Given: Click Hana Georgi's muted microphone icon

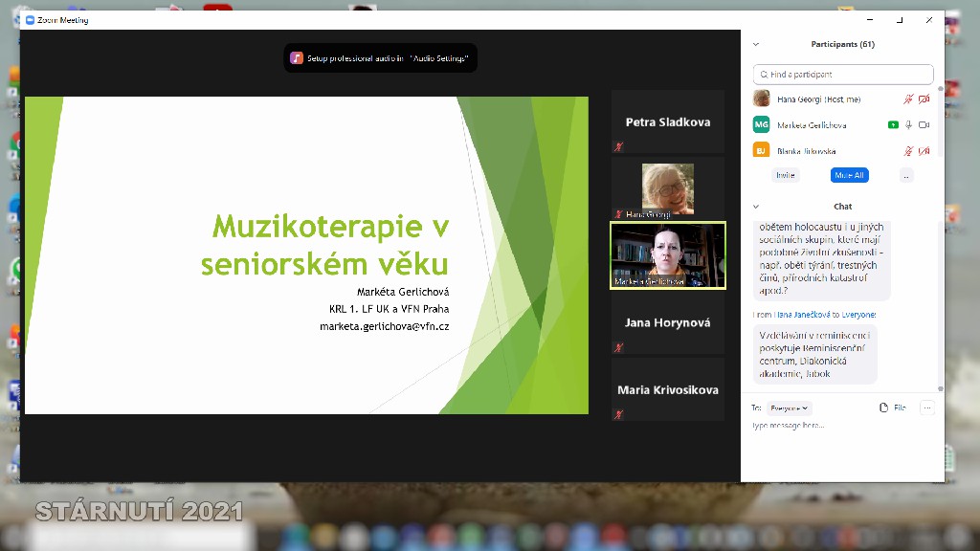Looking at the screenshot, I should click(x=908, y=99).
